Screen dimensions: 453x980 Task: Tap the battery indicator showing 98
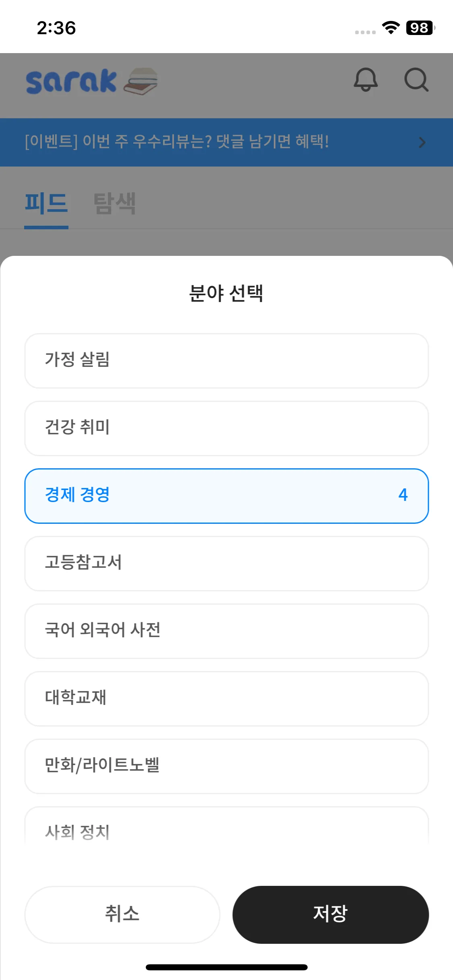pyautogui.click(x=420, y=28)
